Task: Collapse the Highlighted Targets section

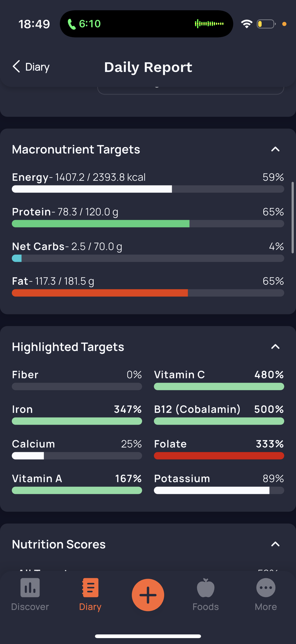Action: coord(275,347)
